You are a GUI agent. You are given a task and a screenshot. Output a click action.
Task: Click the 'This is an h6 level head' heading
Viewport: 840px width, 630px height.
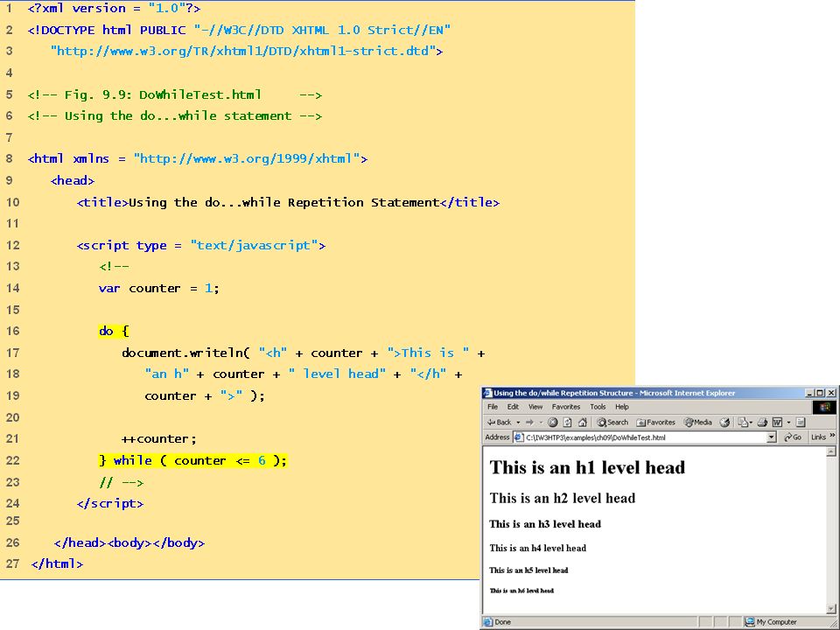tap(521, 591)
